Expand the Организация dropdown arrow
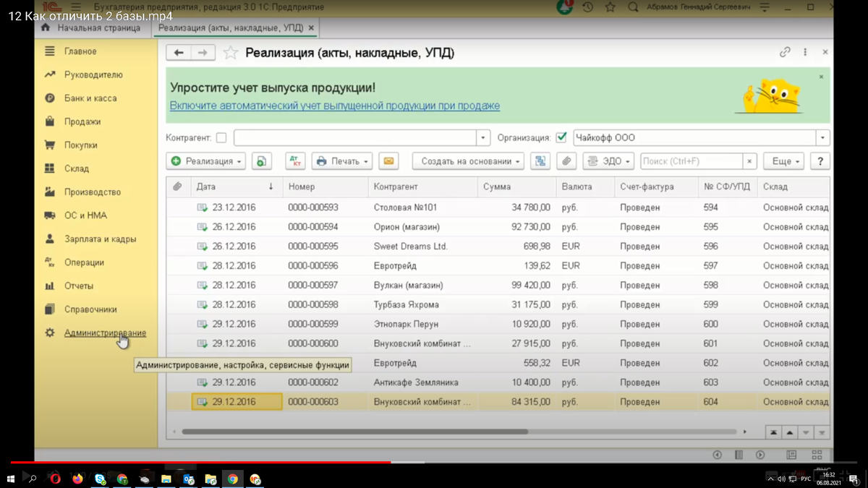868x488 pixels. [x=822, y=137]
